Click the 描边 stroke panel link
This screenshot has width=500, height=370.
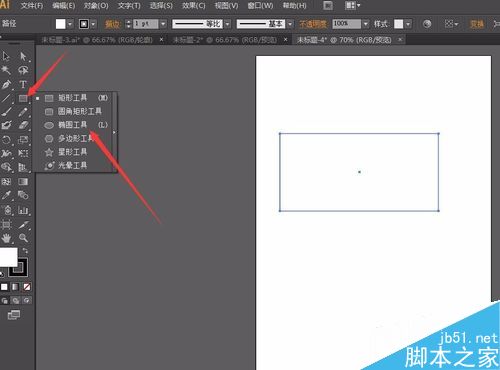point(112,24)
